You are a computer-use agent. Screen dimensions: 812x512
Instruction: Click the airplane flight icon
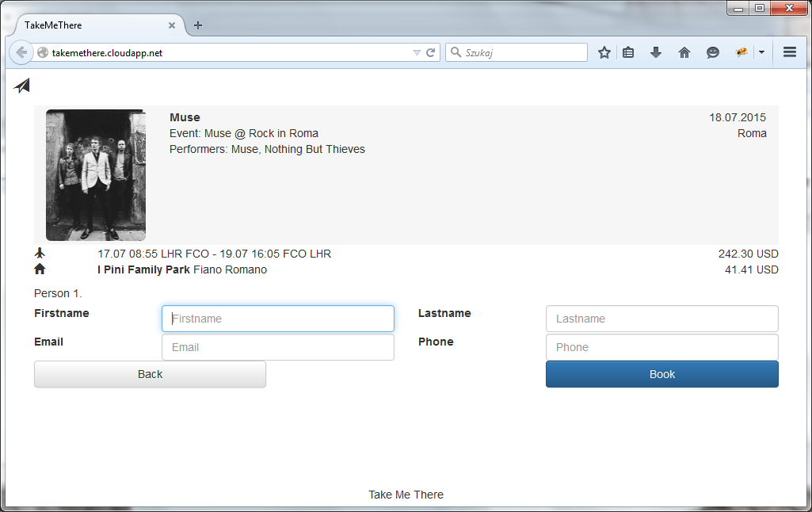click(x=40, y=254)
